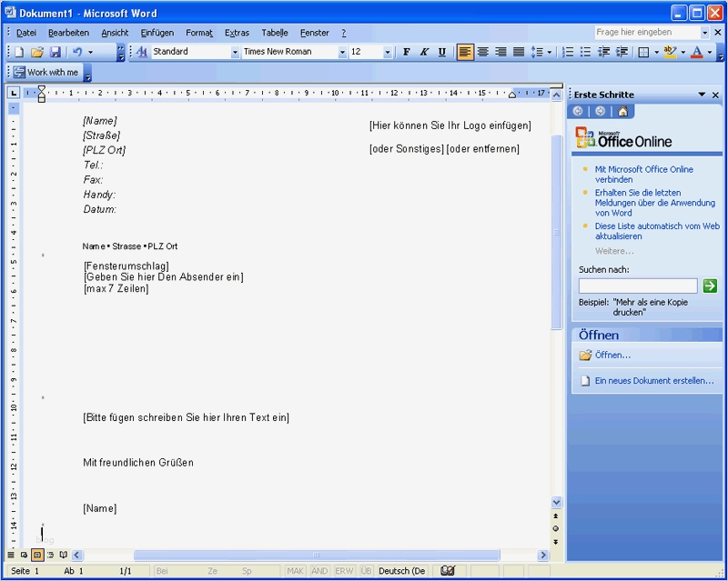Toggle left alignment off
The image size is (728, 581).
click(x=465, y=52)
